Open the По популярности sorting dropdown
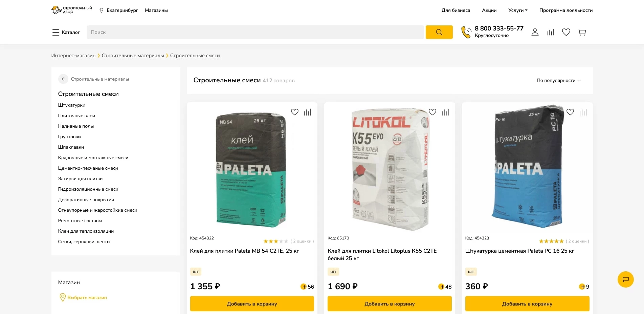 point(558,80)
